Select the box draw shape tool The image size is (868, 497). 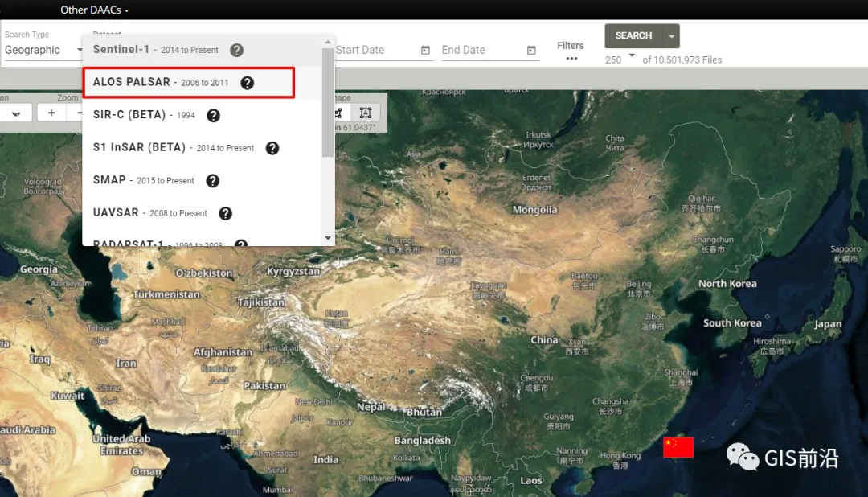(x=366, y=113)
